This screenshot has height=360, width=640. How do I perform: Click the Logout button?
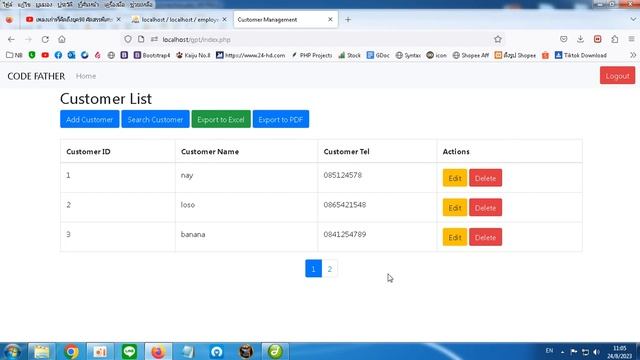point(617,76)
